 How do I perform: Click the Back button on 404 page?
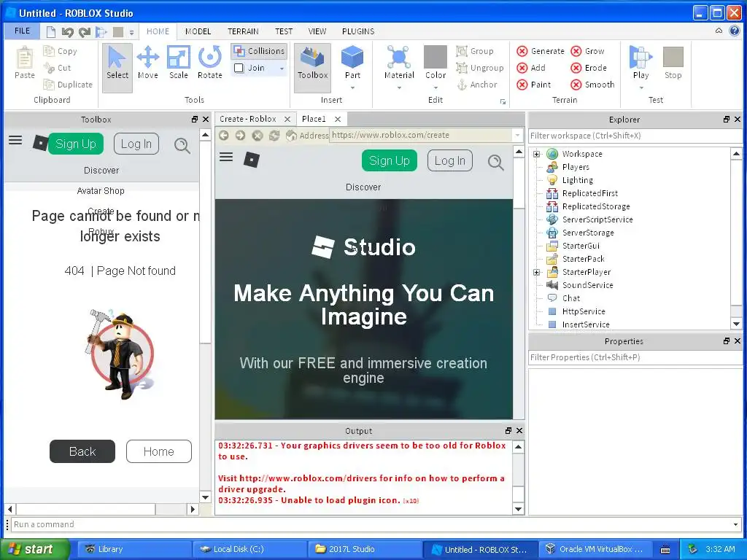pos(82,451)
